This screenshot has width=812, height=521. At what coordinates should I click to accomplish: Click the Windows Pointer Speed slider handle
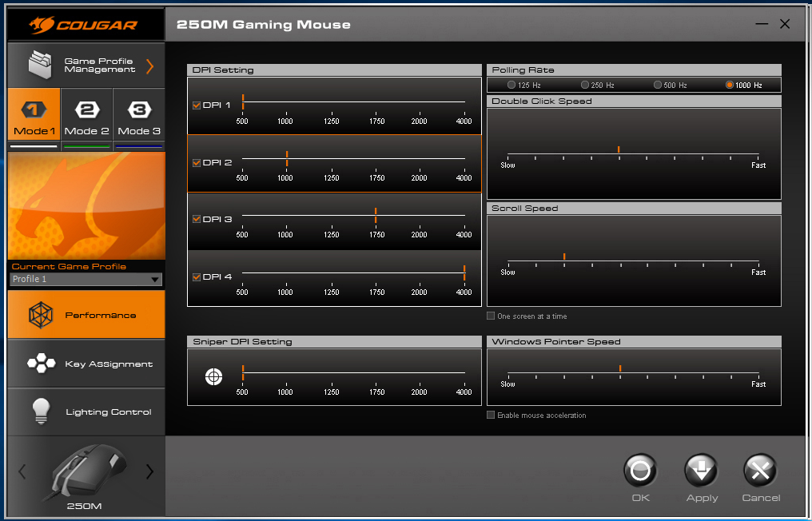[x=620, y=368]
